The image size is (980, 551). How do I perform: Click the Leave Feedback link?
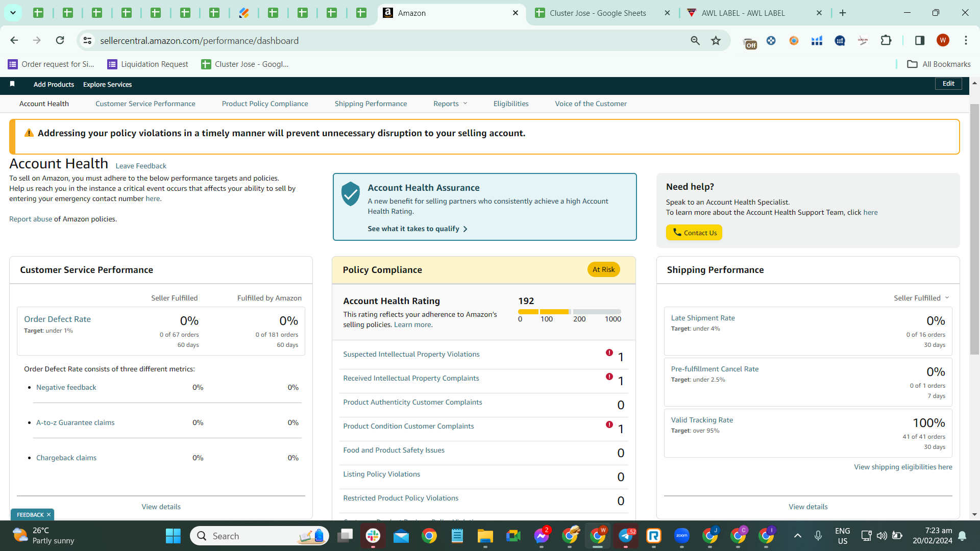click(x=141, y=166)
